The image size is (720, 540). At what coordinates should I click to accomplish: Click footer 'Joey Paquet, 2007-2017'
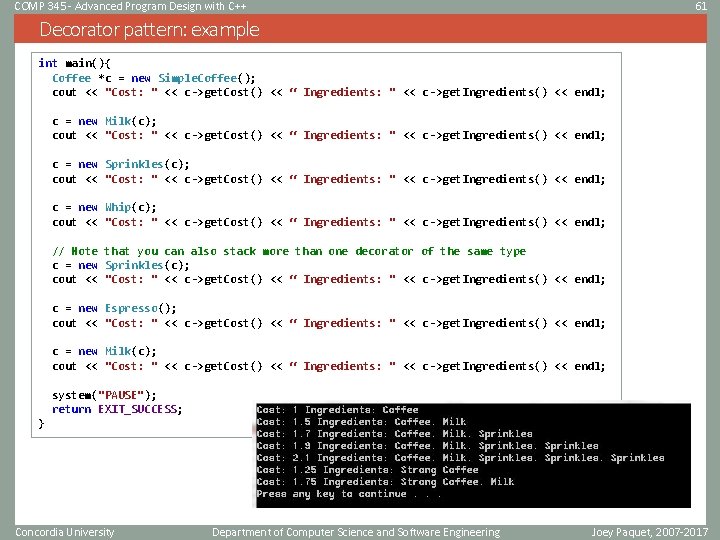pyautogui.click(x=650, y=532)
